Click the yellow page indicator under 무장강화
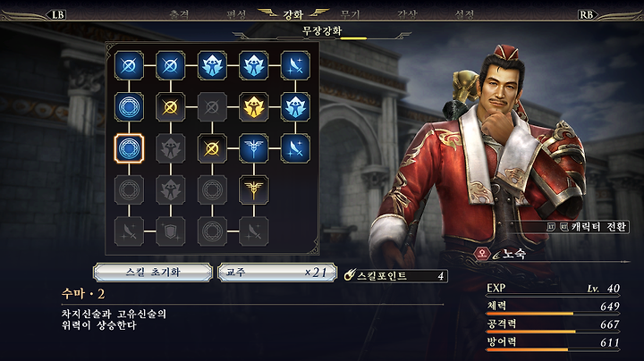The image size is (644, 361). tap(353, 38)
